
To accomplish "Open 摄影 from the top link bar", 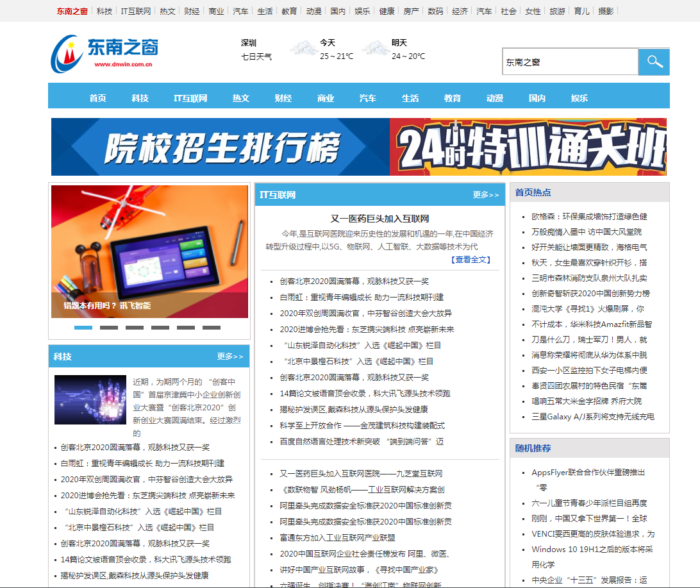I will pyautogui.click(x=606, y=10).
